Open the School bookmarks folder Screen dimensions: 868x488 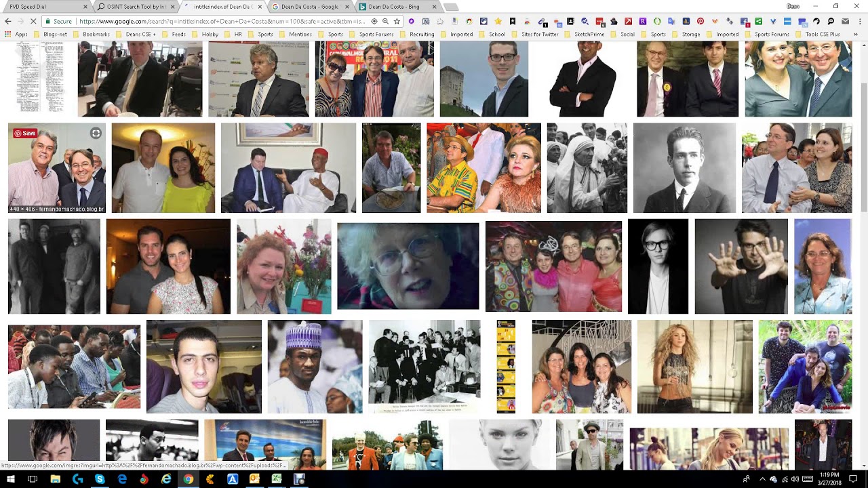[492, 34]
